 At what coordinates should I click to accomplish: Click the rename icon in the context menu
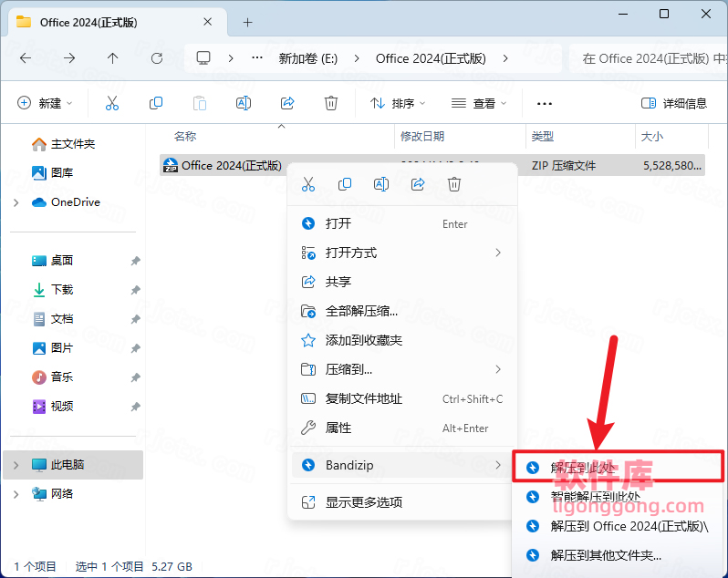pyautogui.click(x=381, y=184)
